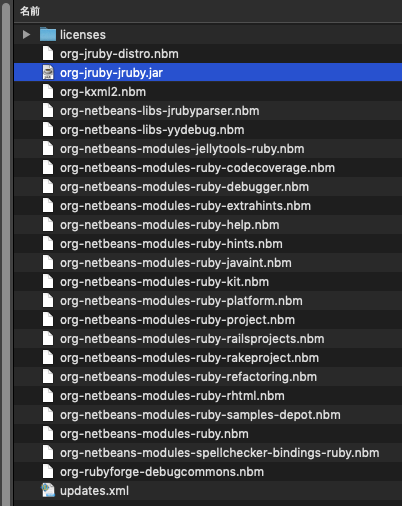Screen dimensions: 402x506
Task: Select org-netbeans-libs-jrubyparser.nbm file name
Action: tap(160, 111)
